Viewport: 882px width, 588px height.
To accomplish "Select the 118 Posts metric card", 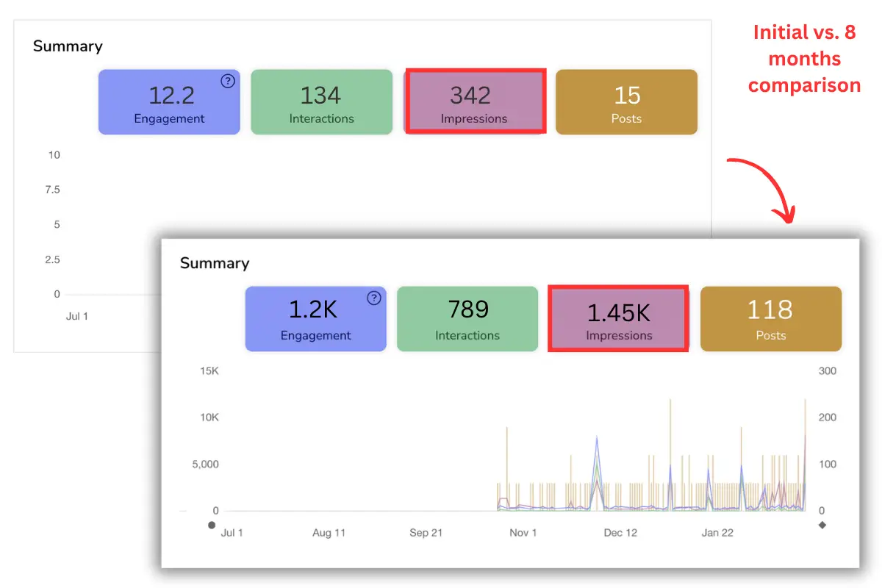I will point(771,318).
